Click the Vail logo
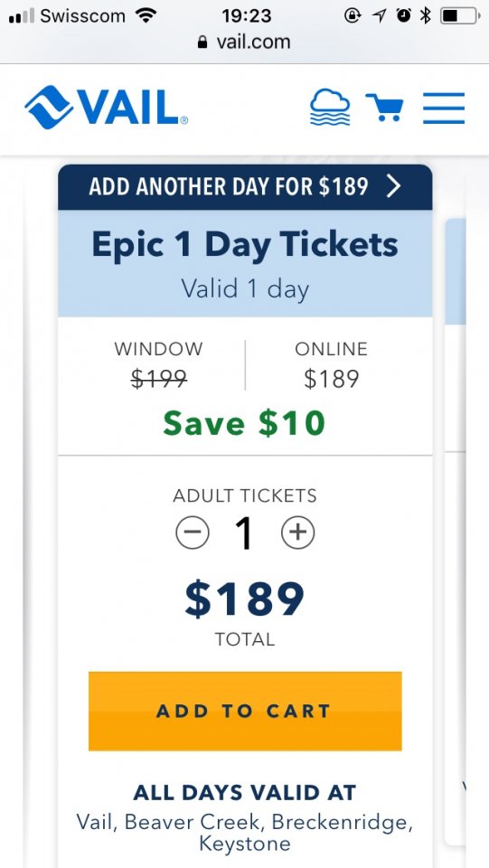The width and height of the screenshot is (489, 868). pos(107,108)
